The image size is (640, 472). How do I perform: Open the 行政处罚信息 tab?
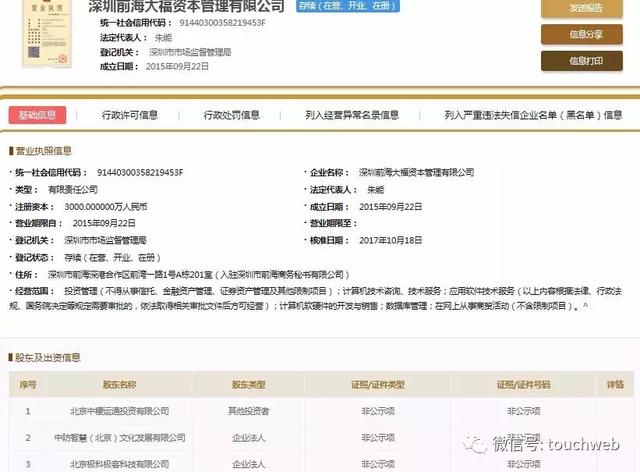click(231, 115)
